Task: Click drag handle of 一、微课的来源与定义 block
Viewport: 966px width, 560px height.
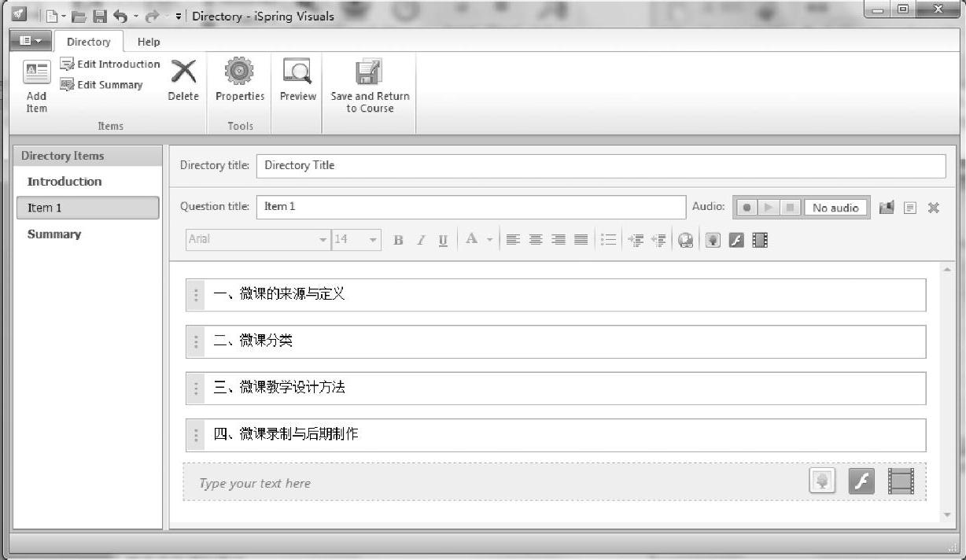Action: click(195, 295)
